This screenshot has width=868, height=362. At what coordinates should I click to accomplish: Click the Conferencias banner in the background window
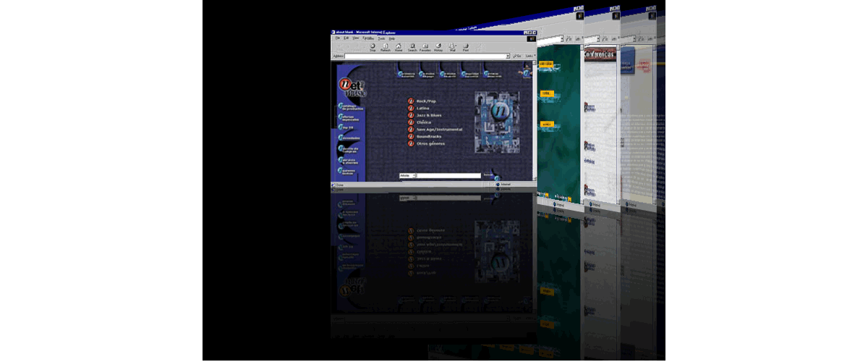click(x=601, y=54)
